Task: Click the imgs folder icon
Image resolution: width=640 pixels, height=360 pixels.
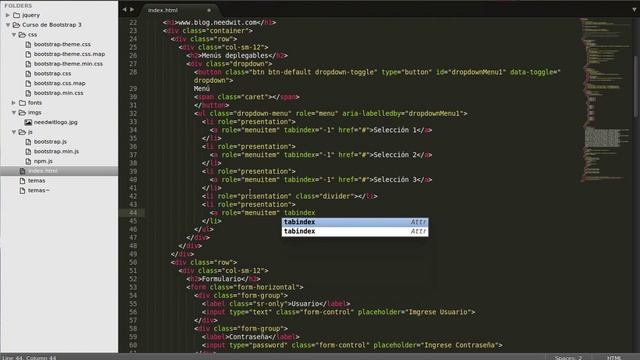Action: click(x=22, y=113)
